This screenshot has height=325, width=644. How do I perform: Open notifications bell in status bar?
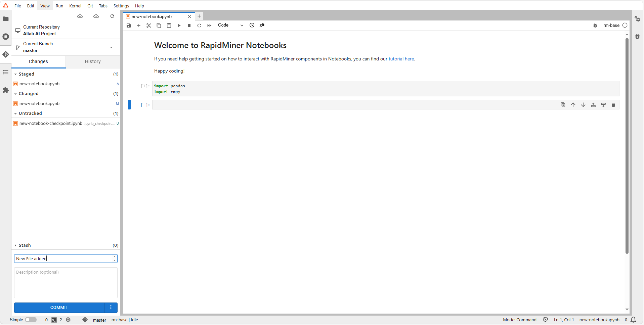pyautogui.click(x=633, y=320)
